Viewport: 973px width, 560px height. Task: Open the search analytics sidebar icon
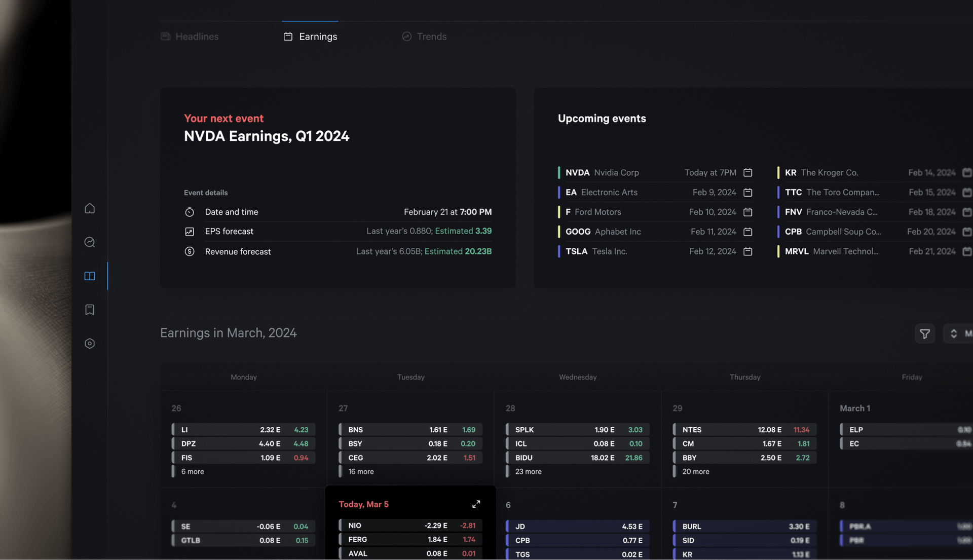pos(90,242)
